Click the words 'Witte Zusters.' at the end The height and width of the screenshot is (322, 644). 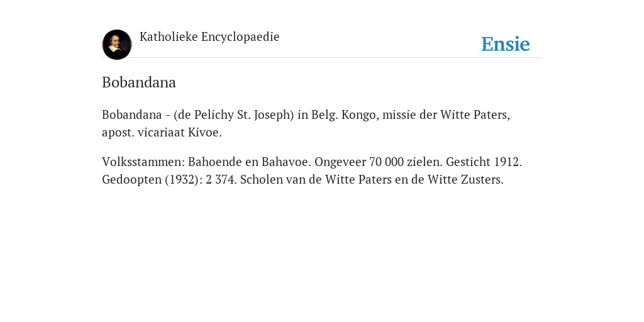(x=465, y=179)
